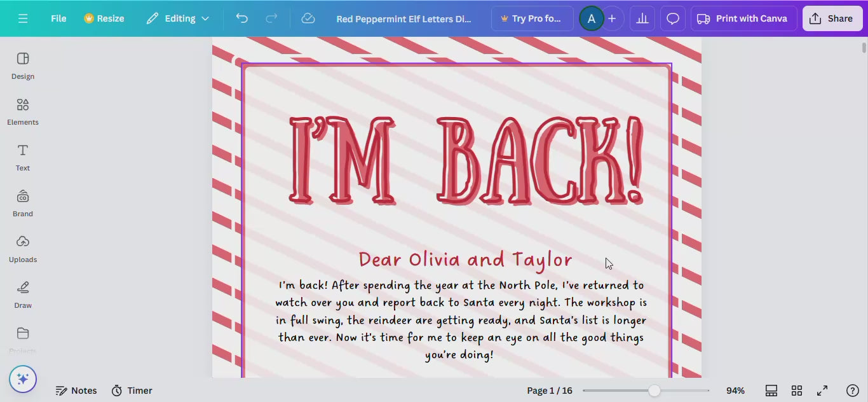This screenshot has width=868, height=402.
Task: Open the hamburger main menu
Action: (23, 18)
